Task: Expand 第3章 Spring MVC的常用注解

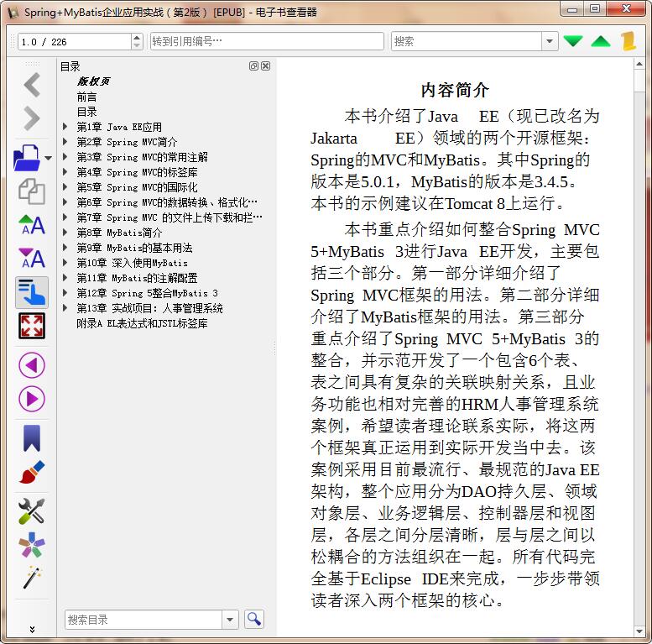Action: coord(65,157)
